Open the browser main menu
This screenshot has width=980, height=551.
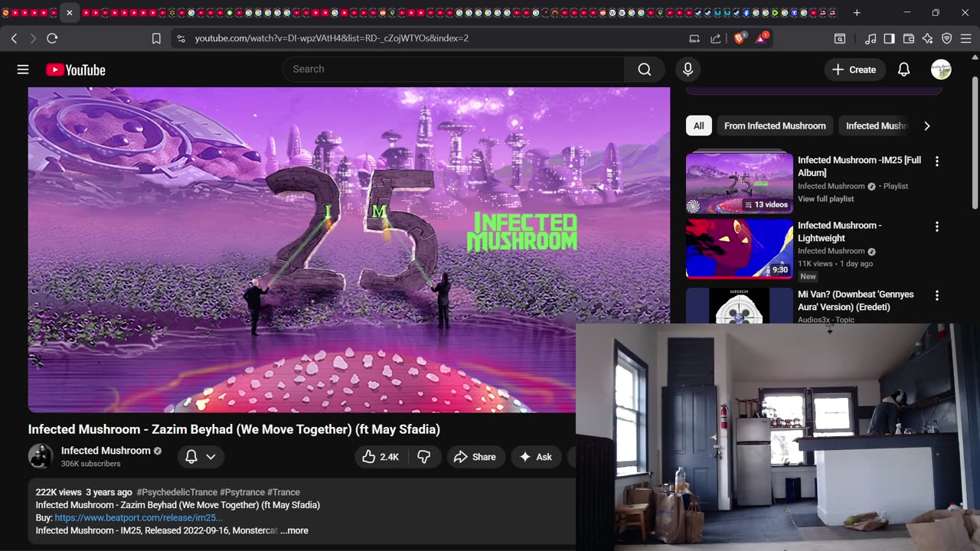tap(967, 38)
